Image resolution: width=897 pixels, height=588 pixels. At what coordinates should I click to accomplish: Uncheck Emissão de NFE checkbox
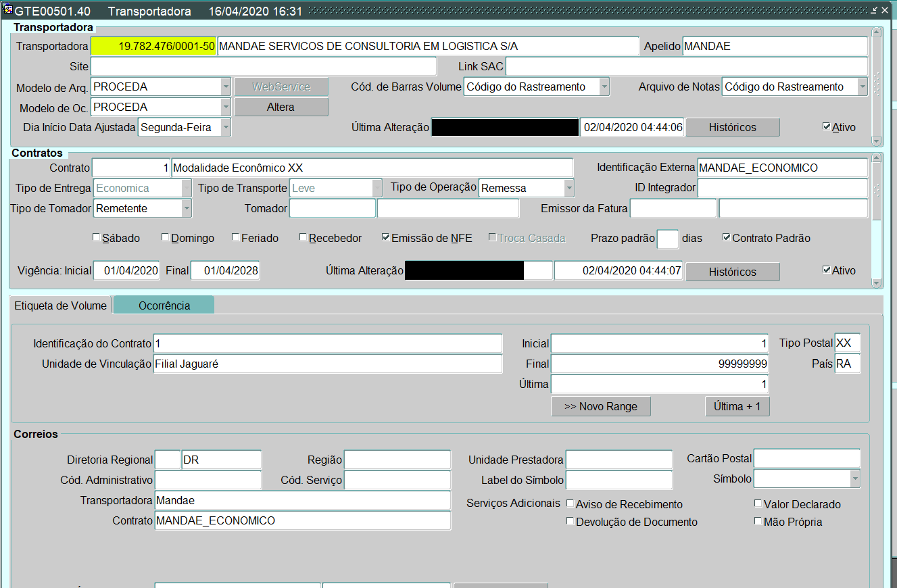386,238
